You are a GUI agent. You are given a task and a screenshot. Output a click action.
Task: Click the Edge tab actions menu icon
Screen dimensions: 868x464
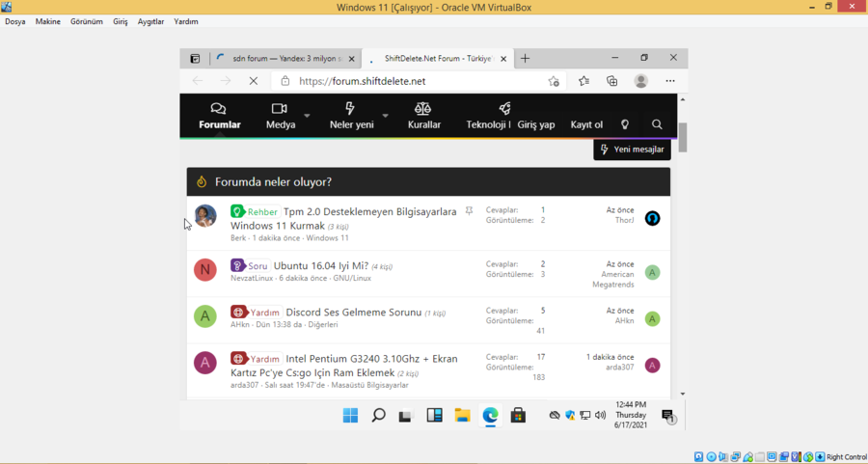pyautogui.click(x=195, y=58)
